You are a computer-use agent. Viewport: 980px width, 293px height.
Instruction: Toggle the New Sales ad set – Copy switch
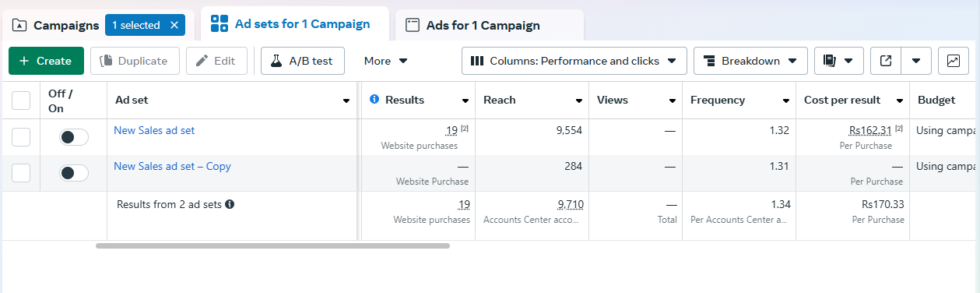point(74,173)
